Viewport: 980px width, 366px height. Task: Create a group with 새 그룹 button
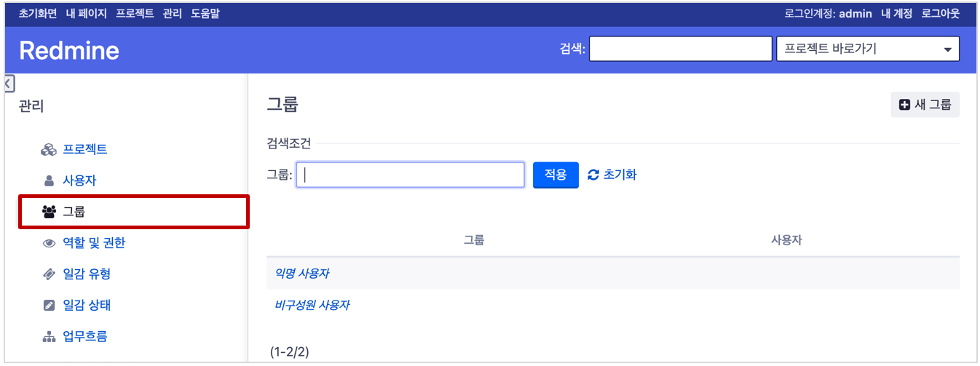pyautogui.click(x=925, y=105)
